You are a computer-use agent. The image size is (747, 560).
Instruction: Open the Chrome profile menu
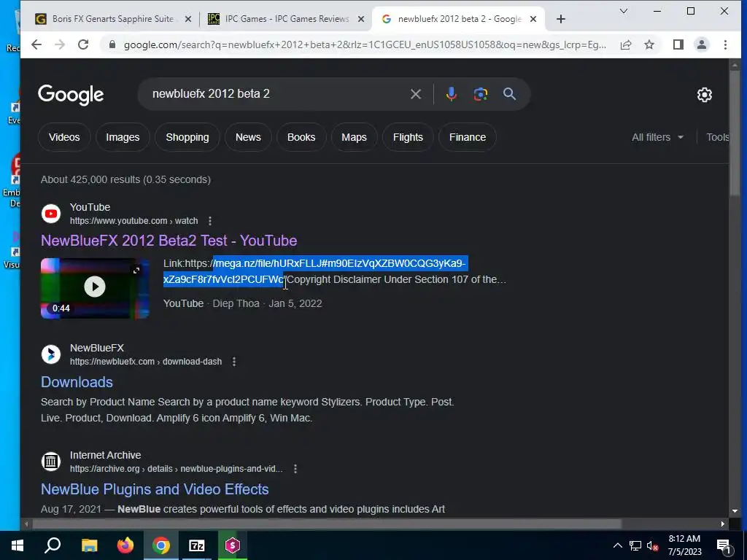pos(702,44)
